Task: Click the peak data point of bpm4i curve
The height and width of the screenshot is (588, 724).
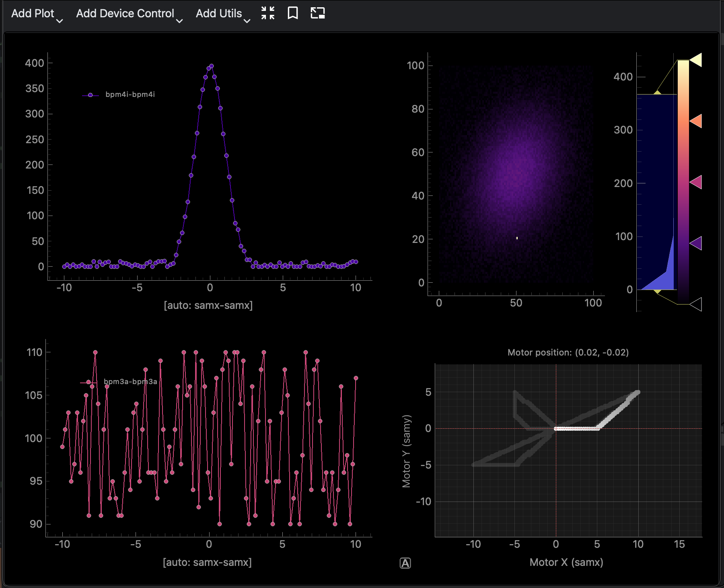Action: (212, 66)
